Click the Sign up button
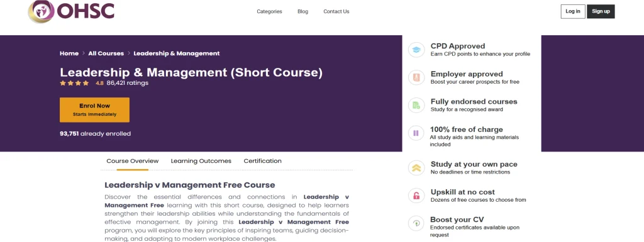This screenshot has width=644, height=242. (x=601, y=11)
